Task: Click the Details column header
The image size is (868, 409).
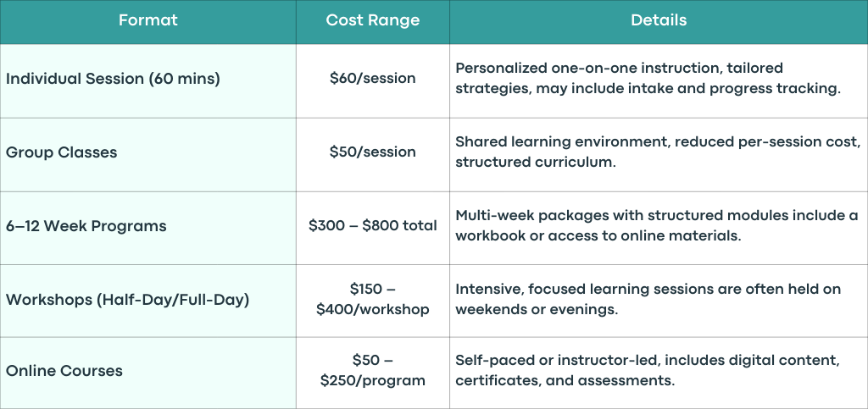Action: (659, 21)
